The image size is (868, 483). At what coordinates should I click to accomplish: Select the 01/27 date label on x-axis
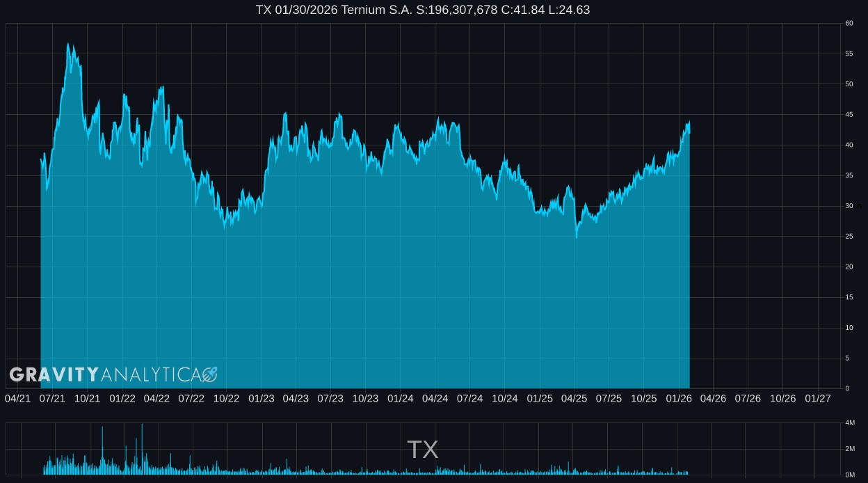(817, 399)
